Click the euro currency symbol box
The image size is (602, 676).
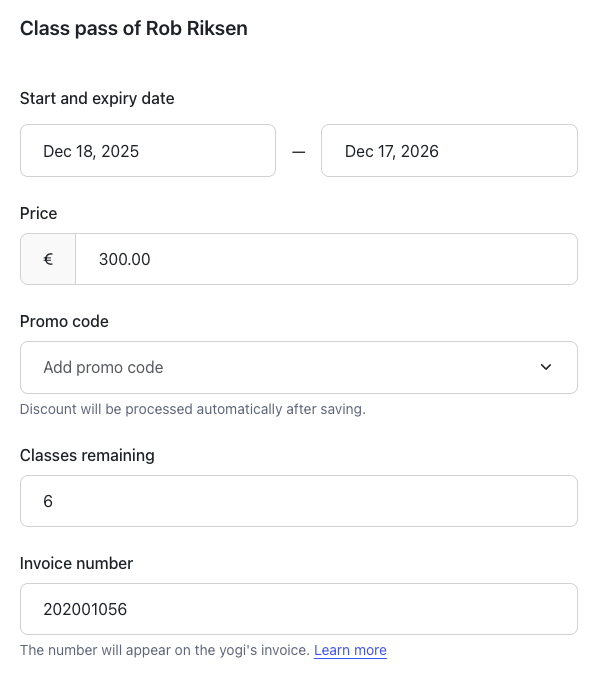pos(48,259)
